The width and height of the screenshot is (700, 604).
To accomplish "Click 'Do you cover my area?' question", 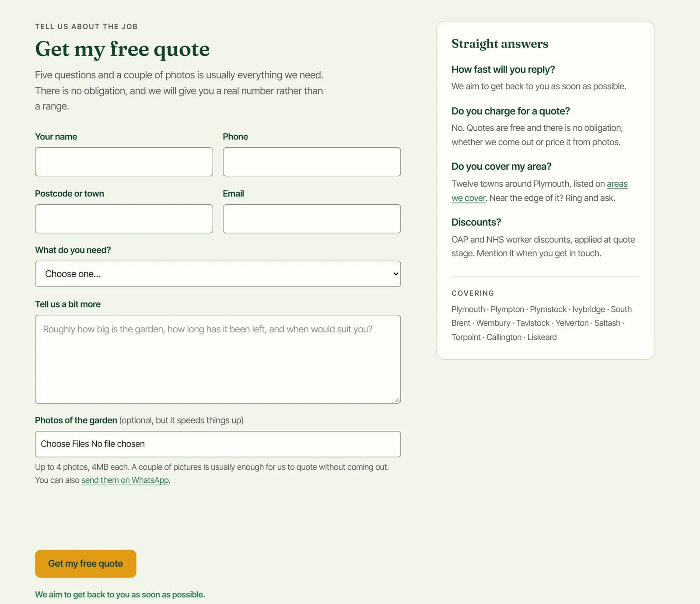I will (x=501, y=167).
